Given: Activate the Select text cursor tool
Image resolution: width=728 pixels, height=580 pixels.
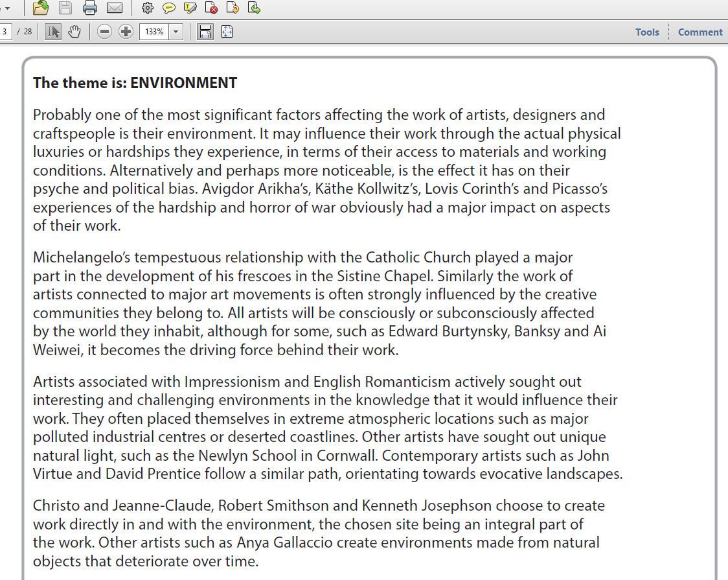Looking at the screenshot, I should pos(53,32).
